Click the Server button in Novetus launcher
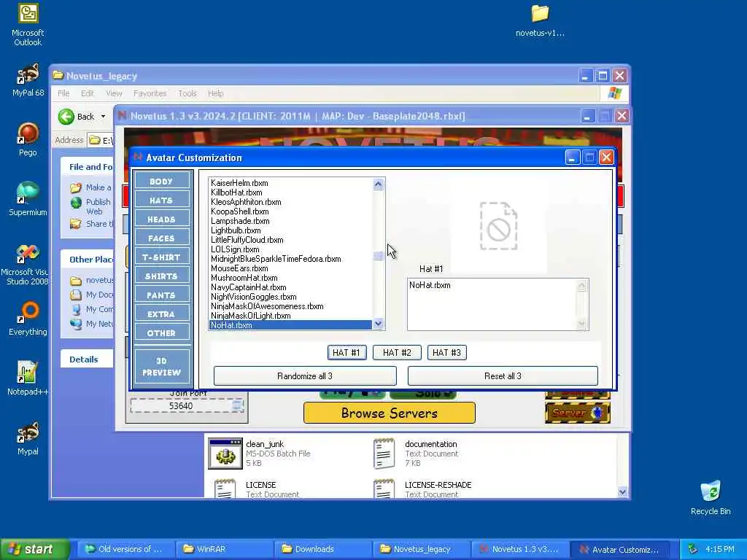Screen dimensions: 747x560 pyautogui.click(x=578, y=413)
